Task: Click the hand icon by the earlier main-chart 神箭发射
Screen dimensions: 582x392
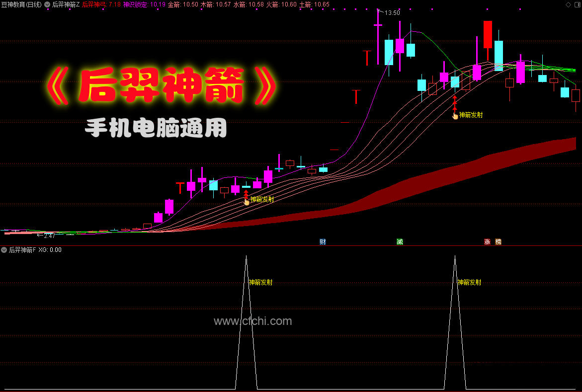Action: [x=247, y=202]
